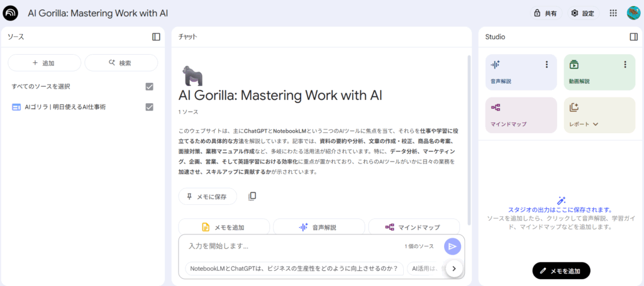Click the Studio panel header label

coord(495,37)
